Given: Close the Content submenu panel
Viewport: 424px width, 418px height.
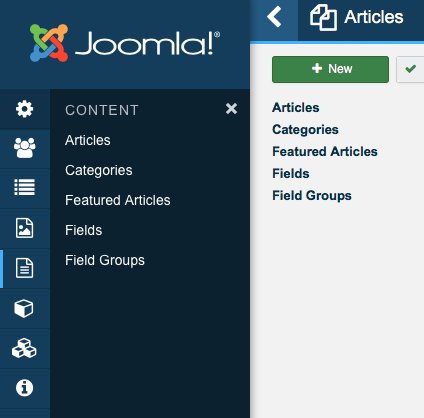Looking at the screenshot, I should pyautogui.click(x=231, y=109).
